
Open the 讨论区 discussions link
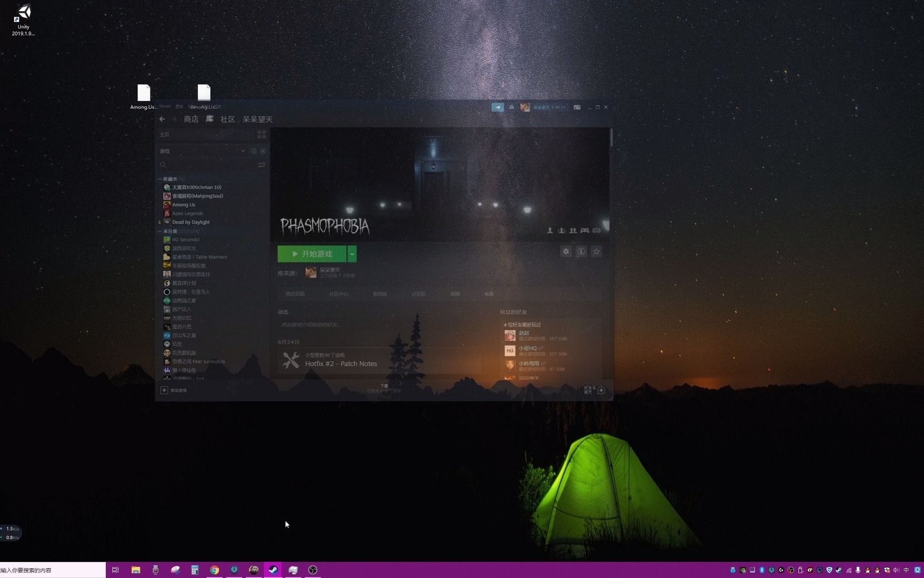pos(418,294)
